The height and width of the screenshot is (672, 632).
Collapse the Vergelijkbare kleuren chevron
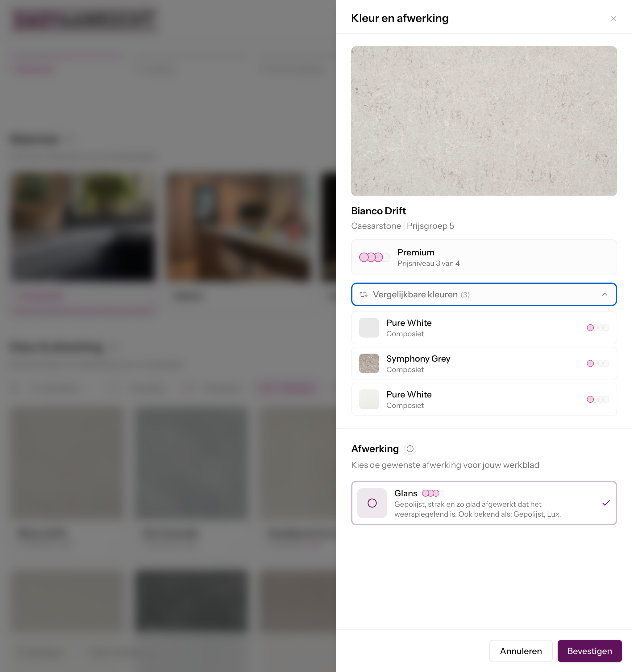604,294
